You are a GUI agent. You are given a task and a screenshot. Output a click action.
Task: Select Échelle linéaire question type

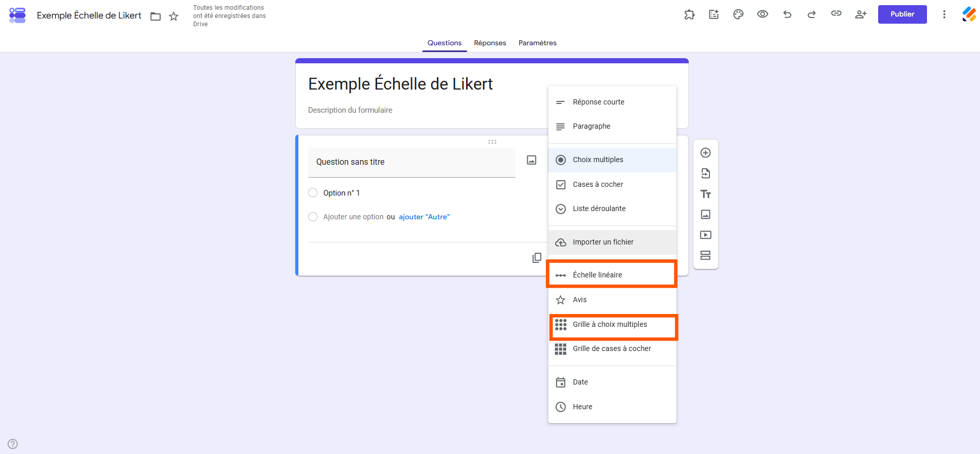click(612, 275)
